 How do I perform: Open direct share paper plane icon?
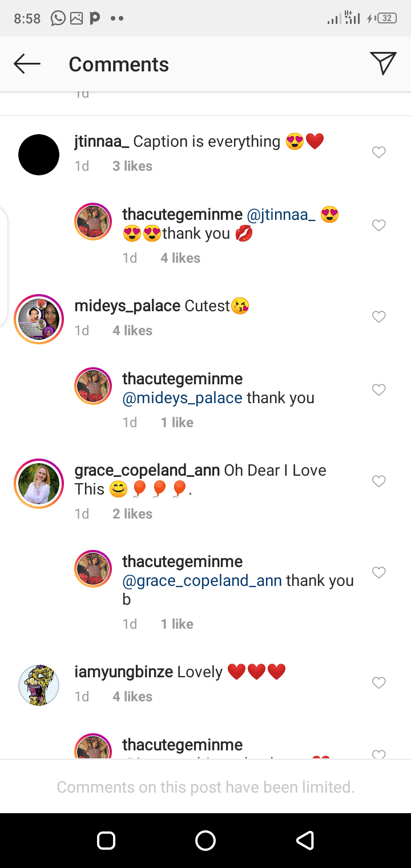coord(383,63)
